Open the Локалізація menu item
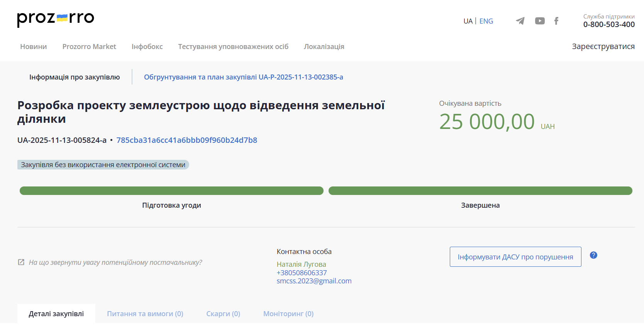 pos(324,47)
